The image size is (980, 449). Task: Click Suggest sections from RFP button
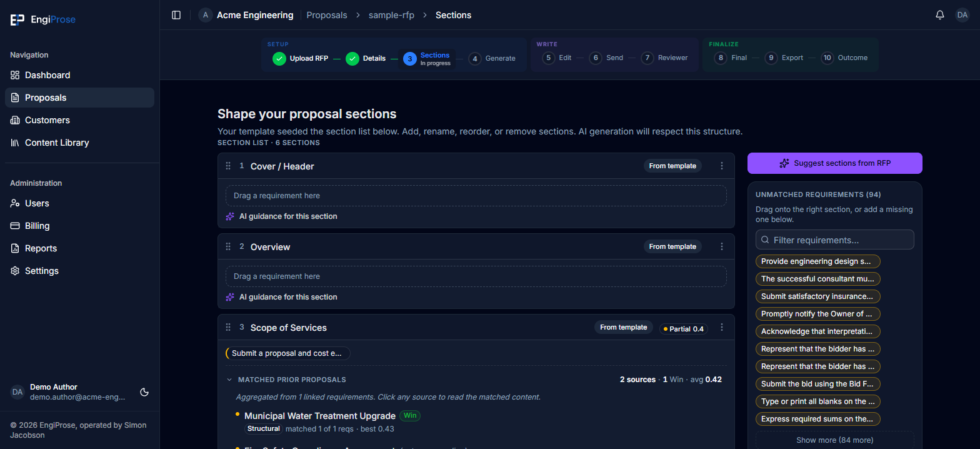click(835, 163)
